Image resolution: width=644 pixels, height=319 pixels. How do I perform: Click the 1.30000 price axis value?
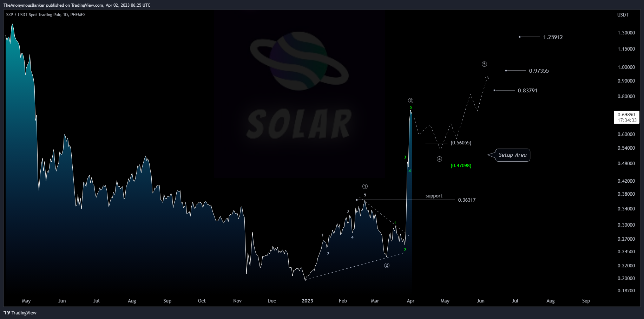(x=626, y=33)
